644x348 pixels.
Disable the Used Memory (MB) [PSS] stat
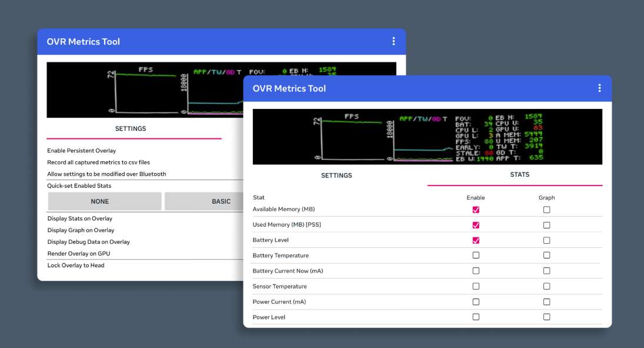point(476,225)
